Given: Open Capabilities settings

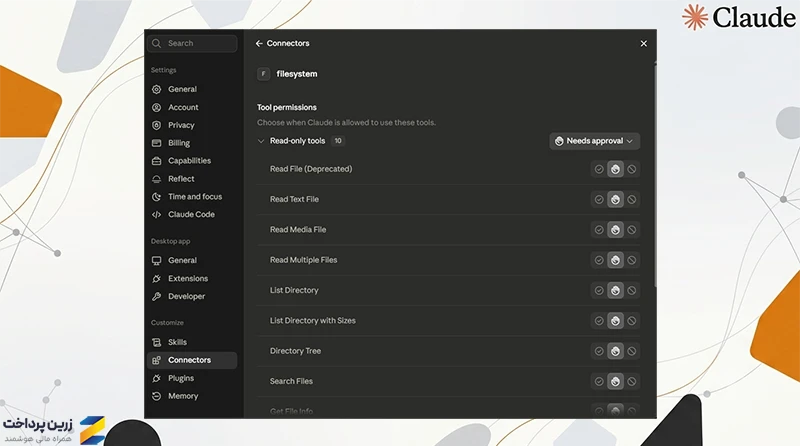Looking at the screenshot, I should tap(192, 161).
